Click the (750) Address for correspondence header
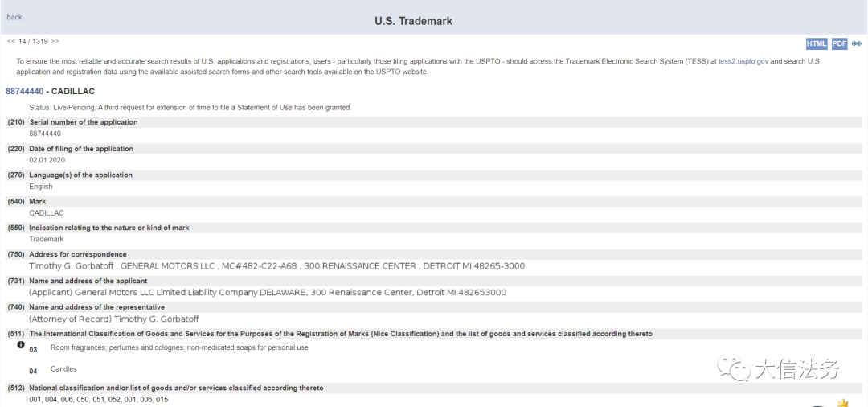 point(77,254)
